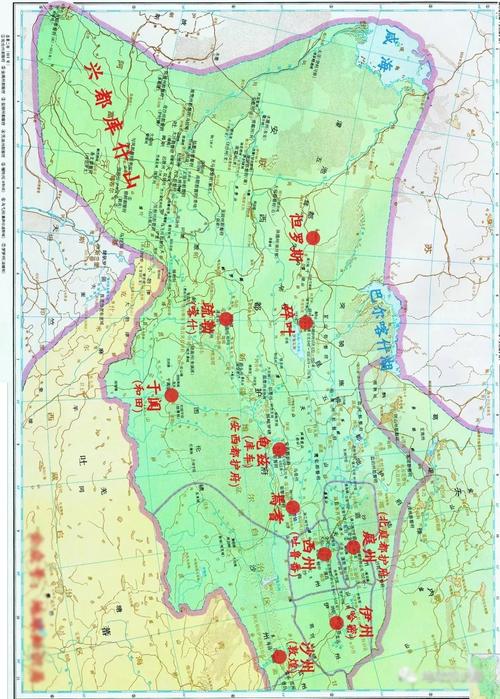Click the blurred red watermark text at lower left
The image size is (500, 699).
38,604
